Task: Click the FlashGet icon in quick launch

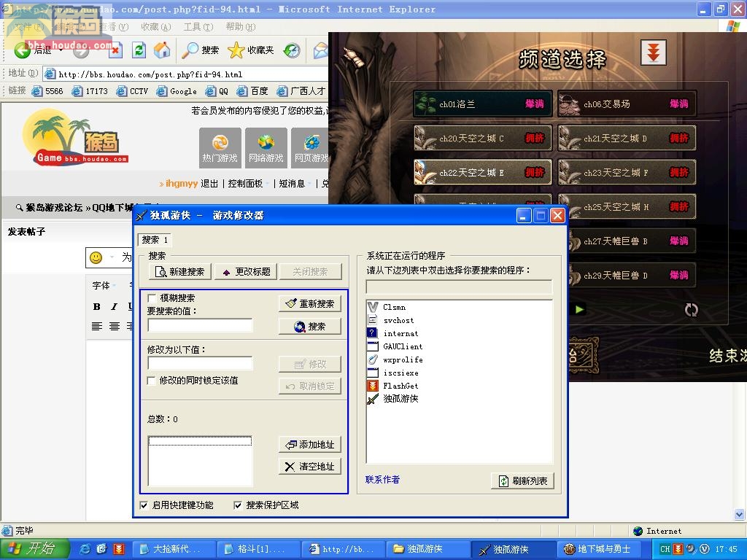Action: click(x=119, y=549)
